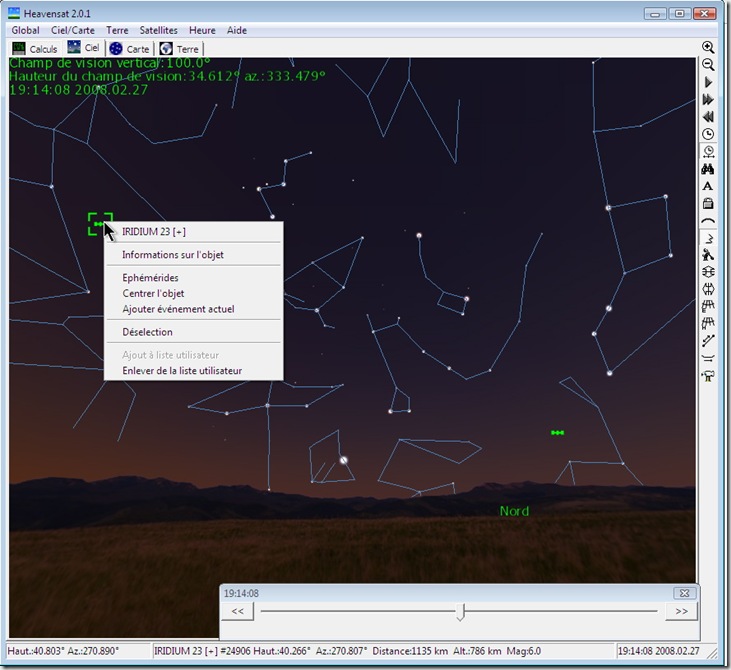Click status bar text Haut.:40.803° Az.:270.890°
The height and width of the screenshot is (670, 731).
(x=63, y=651)
